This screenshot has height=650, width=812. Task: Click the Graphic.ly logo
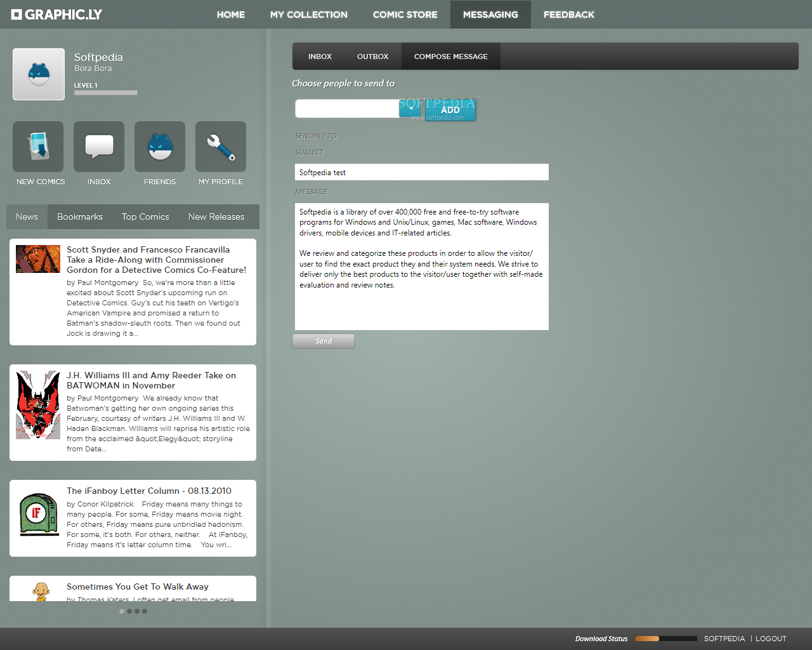(56, 14)
